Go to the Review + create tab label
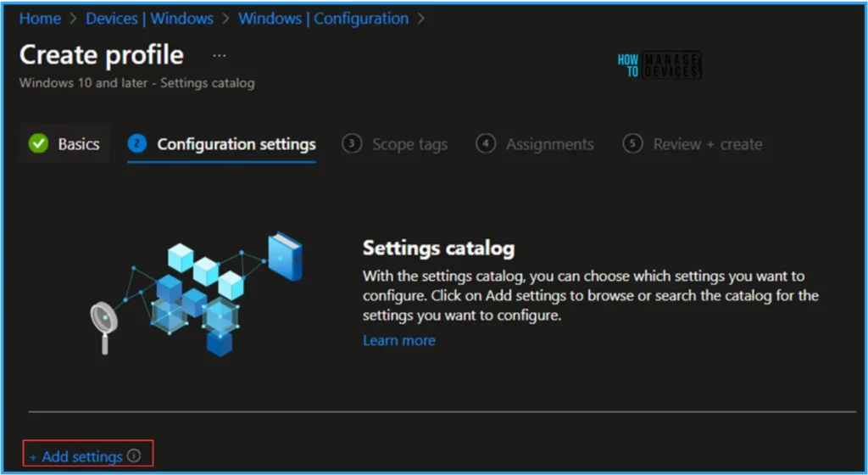Screen dimensions: 868x475 [x=707, y=144]
